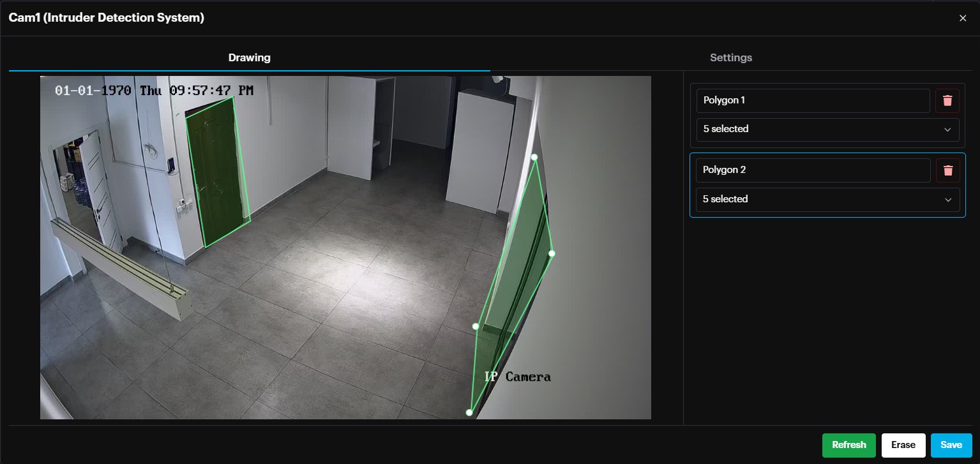Image resolution: width=980 pixels, height=464 pixels.
Task: Switch to the Settings tab
Action: point(731,57)
